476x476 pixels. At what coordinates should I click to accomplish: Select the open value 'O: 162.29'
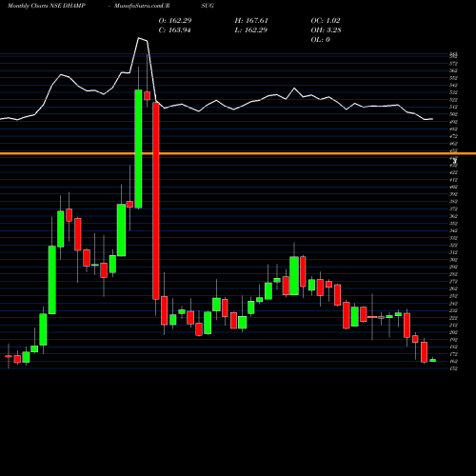click(175, 20)
